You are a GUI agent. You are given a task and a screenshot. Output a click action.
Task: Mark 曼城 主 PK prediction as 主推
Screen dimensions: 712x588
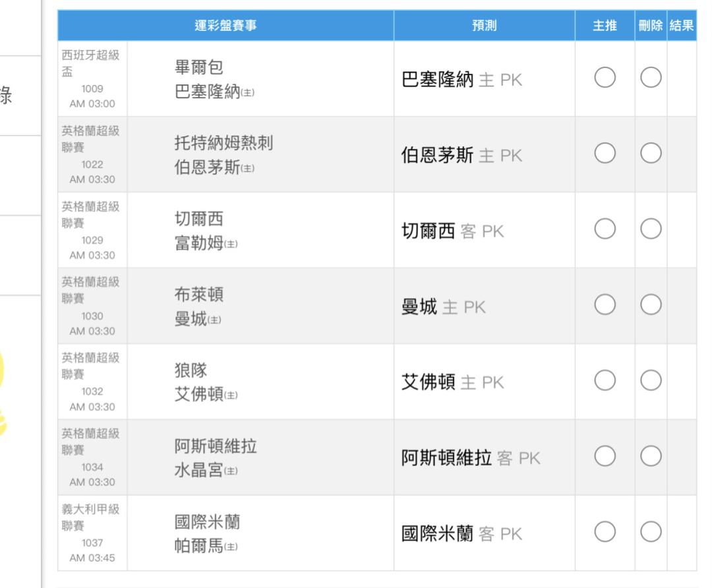click(x=605, y=305)
